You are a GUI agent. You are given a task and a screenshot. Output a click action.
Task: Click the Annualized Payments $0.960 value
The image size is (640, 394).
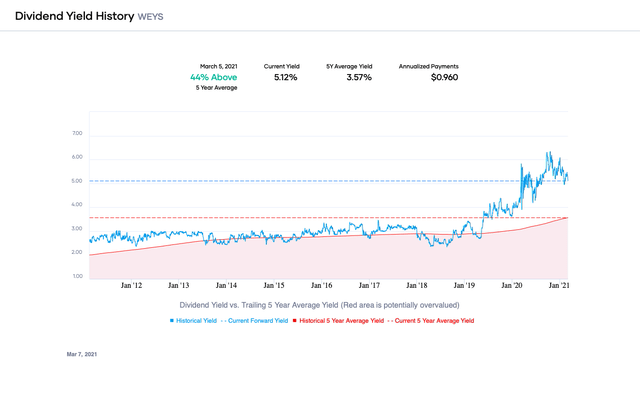pos(444,77)
